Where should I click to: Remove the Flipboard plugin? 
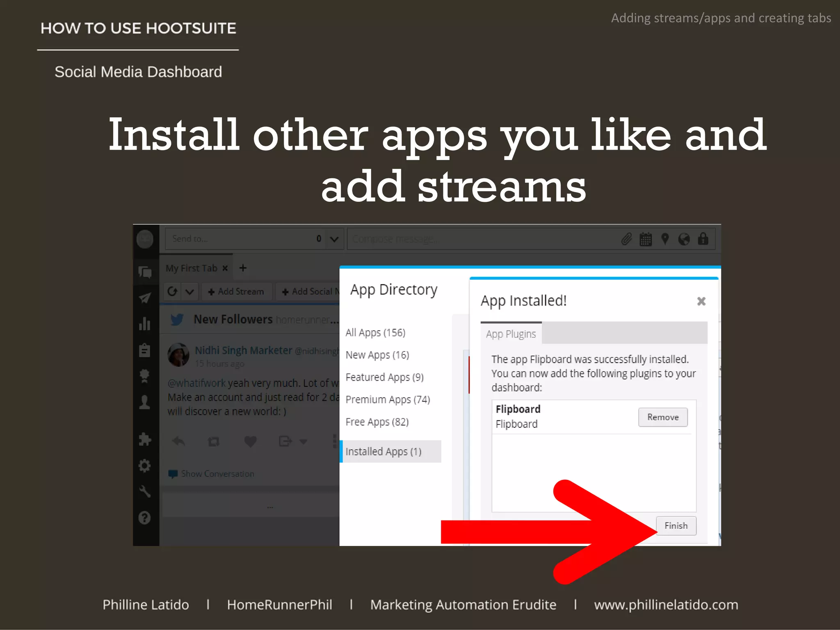pos(663,417)
